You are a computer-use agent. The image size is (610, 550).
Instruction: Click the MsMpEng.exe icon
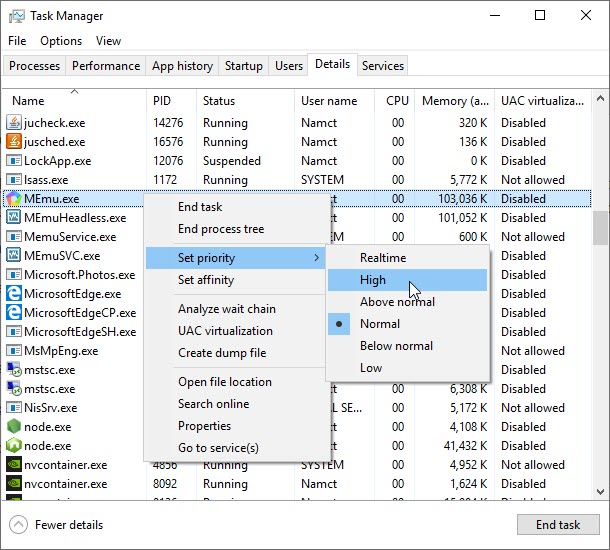coord(14,351)
